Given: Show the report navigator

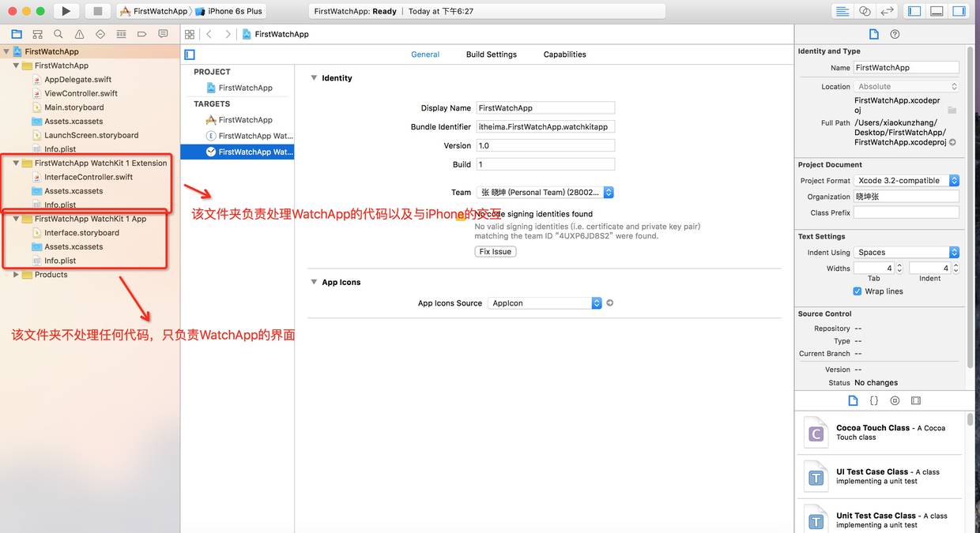Looking at the screenshot, I should pyautogui.click(x=163, y=34).
